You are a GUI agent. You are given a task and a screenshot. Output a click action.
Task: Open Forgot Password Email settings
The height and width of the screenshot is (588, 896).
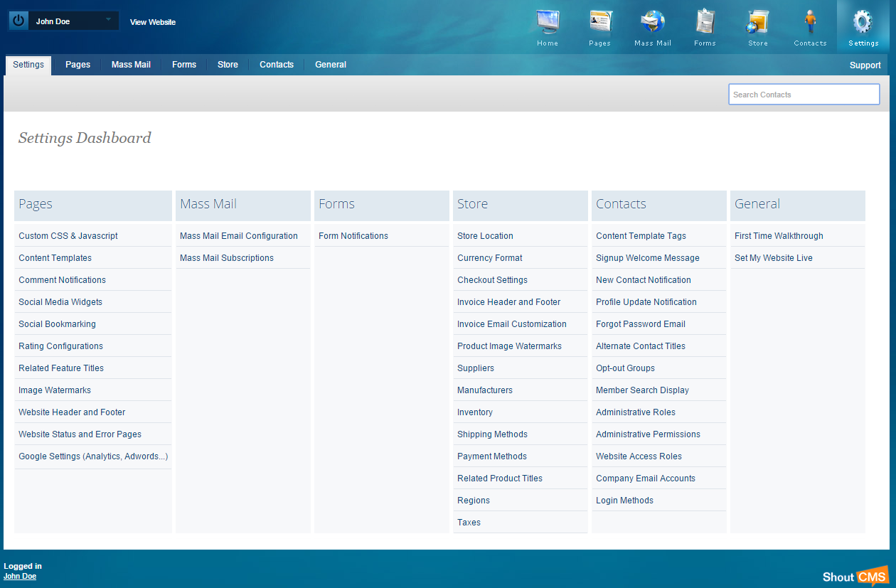point(641,324)
